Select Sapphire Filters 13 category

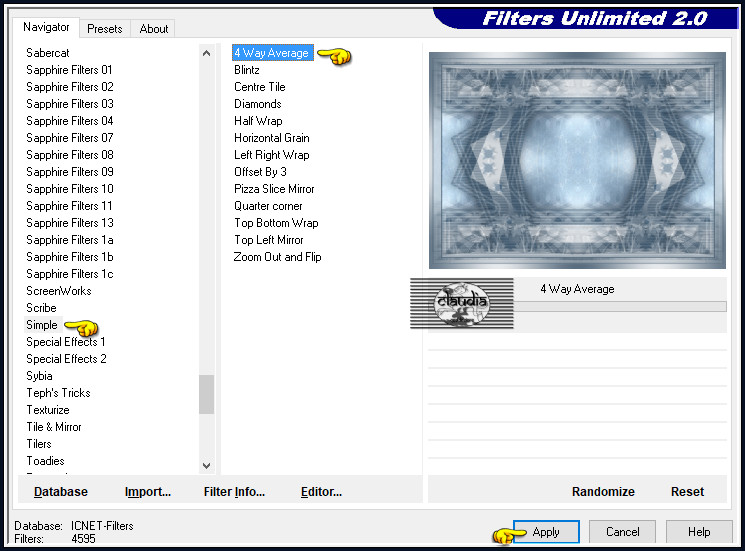70,223
